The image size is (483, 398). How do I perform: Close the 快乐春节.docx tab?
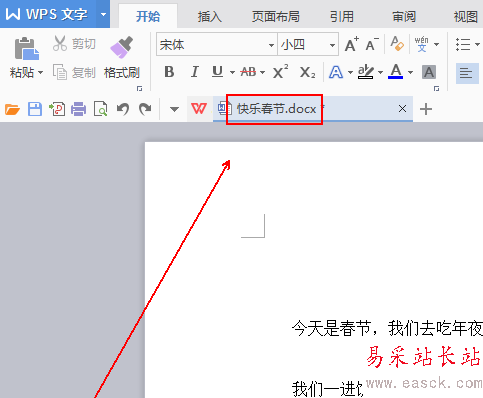click(402, 108)
